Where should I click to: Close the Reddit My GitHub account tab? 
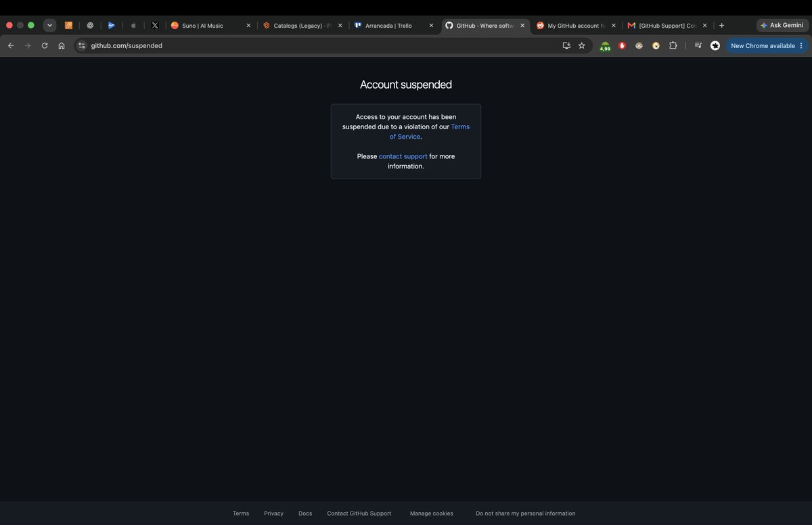(614, 26)
